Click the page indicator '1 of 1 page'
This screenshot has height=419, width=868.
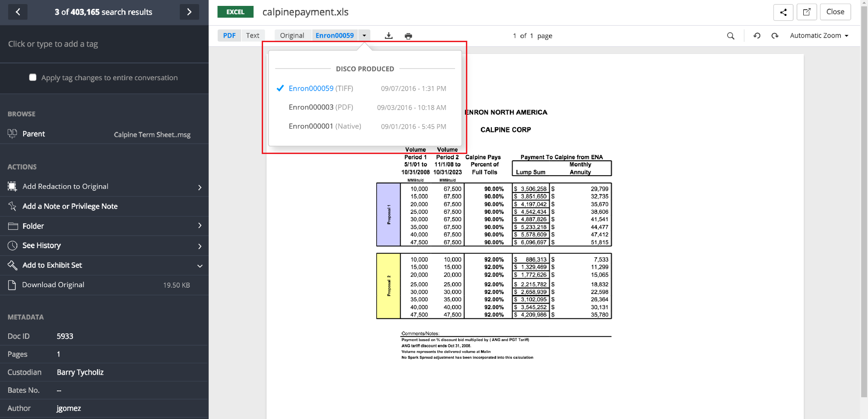[x=532, y=36]
